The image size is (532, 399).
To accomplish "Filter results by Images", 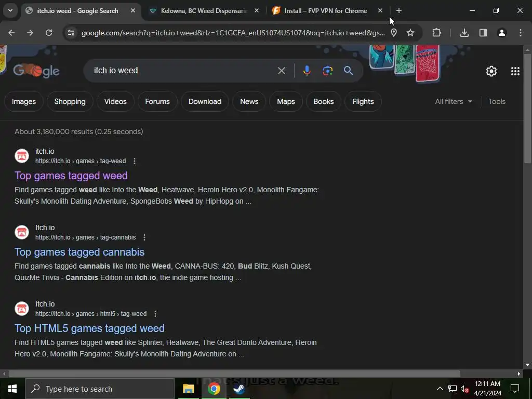I will coord(24,101).
